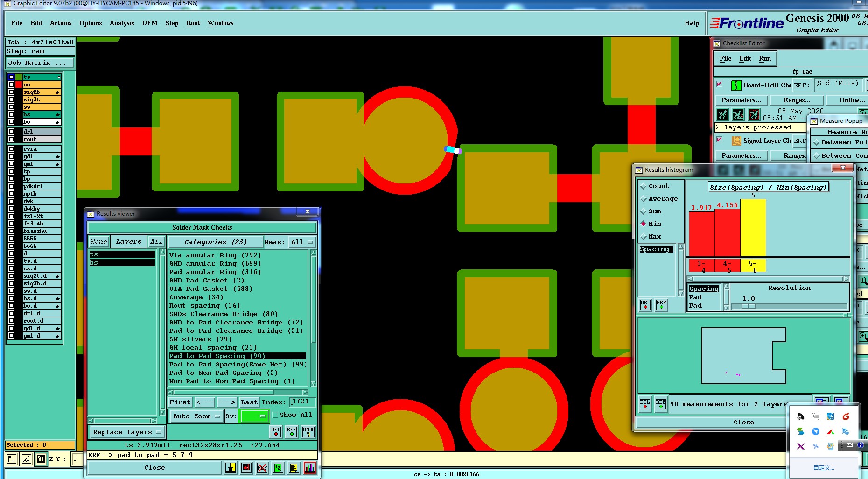The image size is (868, 479).
Task: Click the green numbered-page icon in Results viewer
Action: [278, 467]
